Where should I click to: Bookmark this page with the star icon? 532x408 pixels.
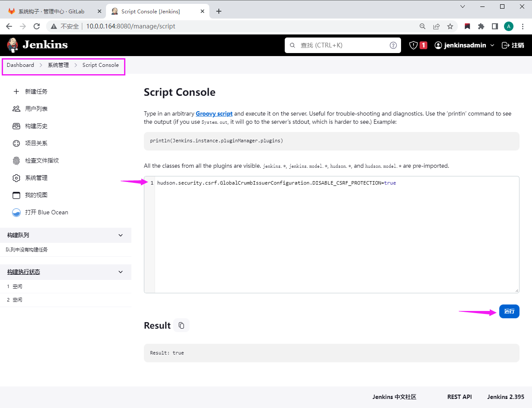[450, 26]
